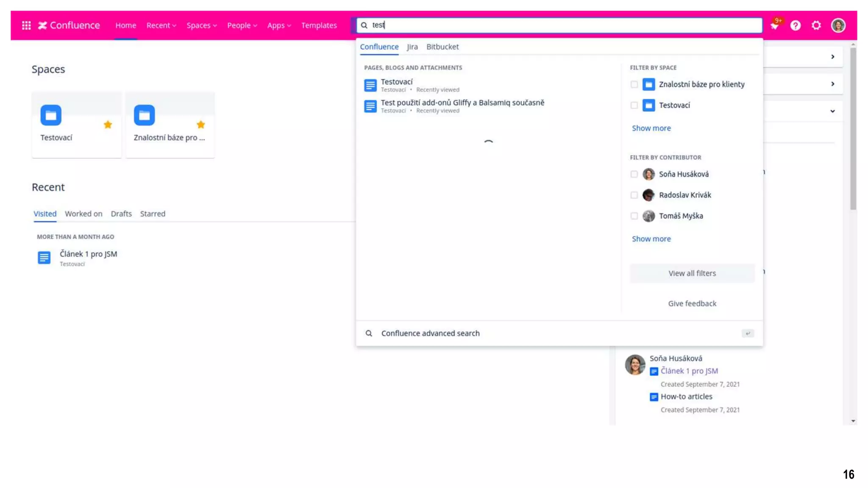Switch to the Jira search tab
Image resolution: width=868 pixels, height=488 pixels.
tap(412, 47)
